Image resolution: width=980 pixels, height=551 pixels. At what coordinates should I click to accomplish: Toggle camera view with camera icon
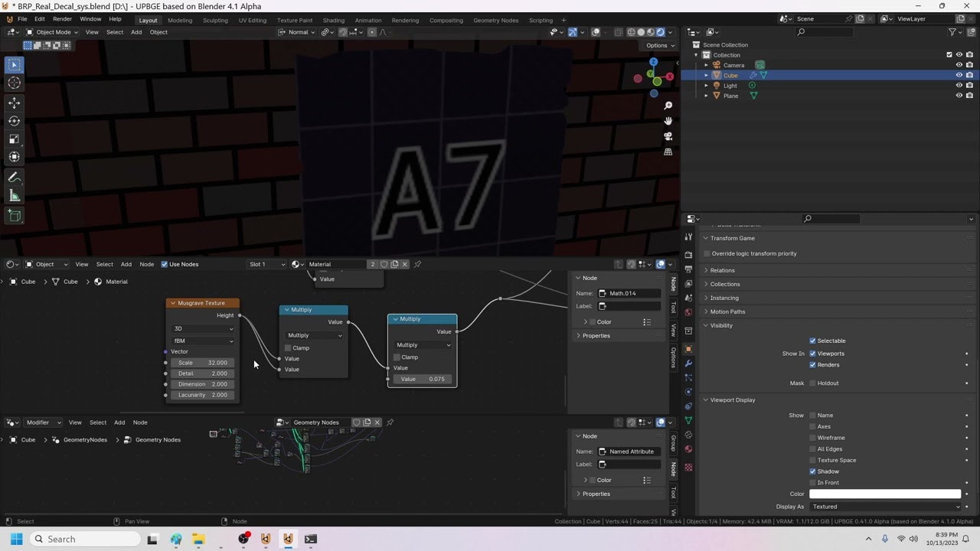[x=668, y=136]
